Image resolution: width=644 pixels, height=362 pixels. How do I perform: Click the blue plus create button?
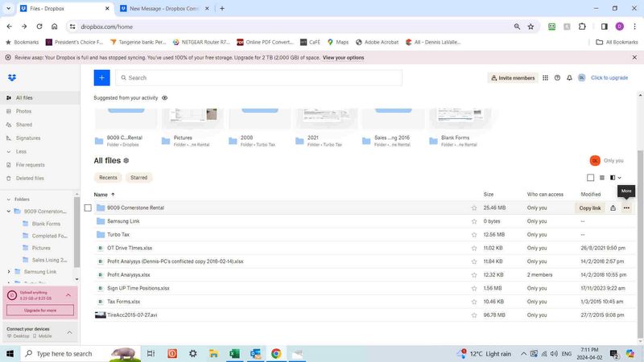tap(101, 78)
